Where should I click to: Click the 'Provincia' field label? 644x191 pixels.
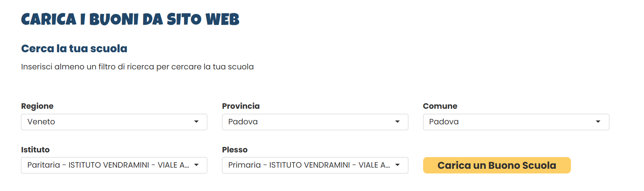pyautogui.click(x=241, y=106)
